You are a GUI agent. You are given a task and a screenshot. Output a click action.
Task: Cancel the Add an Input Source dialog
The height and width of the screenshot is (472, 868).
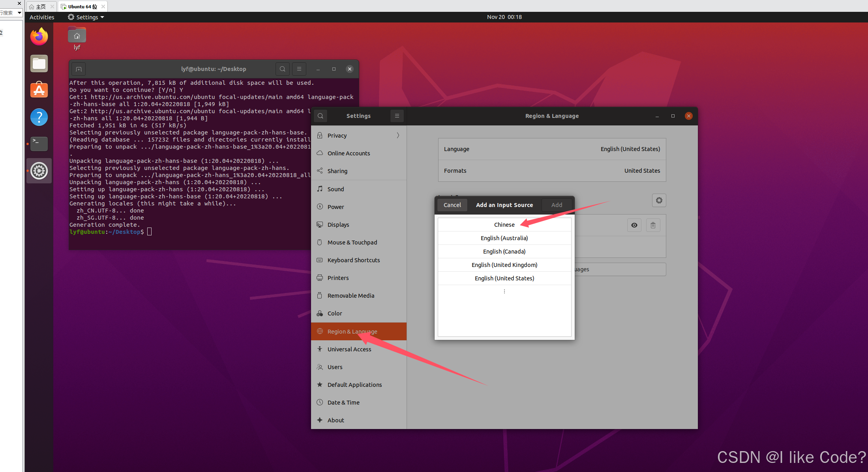tap(452, 205)
